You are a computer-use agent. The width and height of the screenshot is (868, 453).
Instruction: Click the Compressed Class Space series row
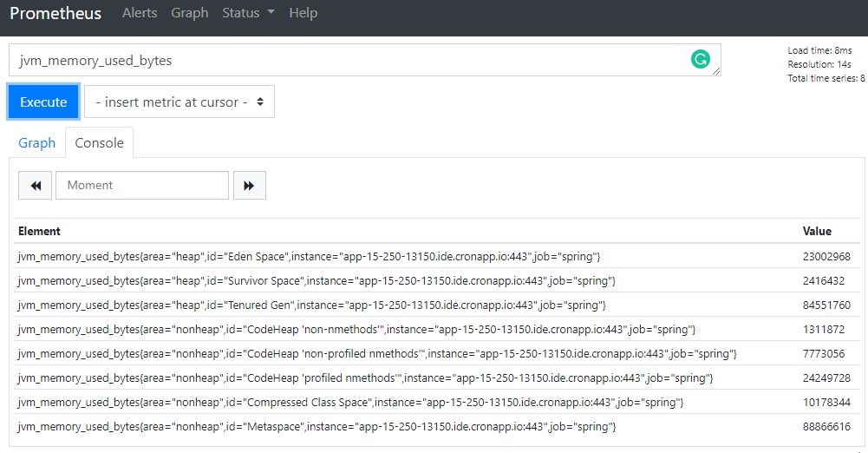pyautogui.click(x=437, y=402)
